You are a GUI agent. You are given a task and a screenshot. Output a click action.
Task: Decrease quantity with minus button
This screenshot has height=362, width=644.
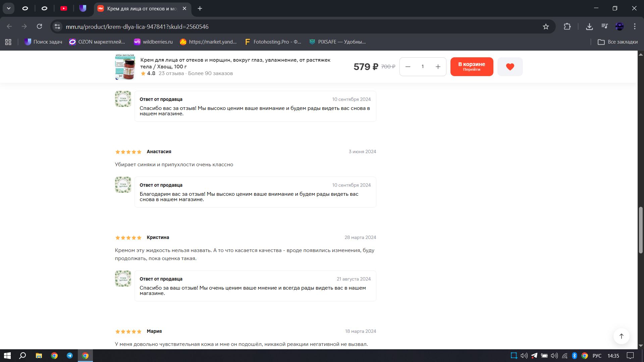408,67
